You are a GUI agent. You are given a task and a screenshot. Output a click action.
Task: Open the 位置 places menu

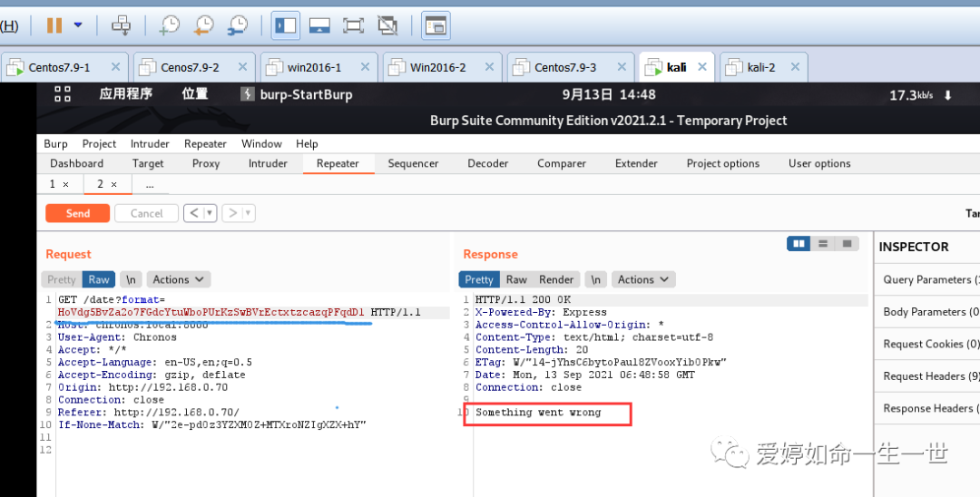[194, 94]
